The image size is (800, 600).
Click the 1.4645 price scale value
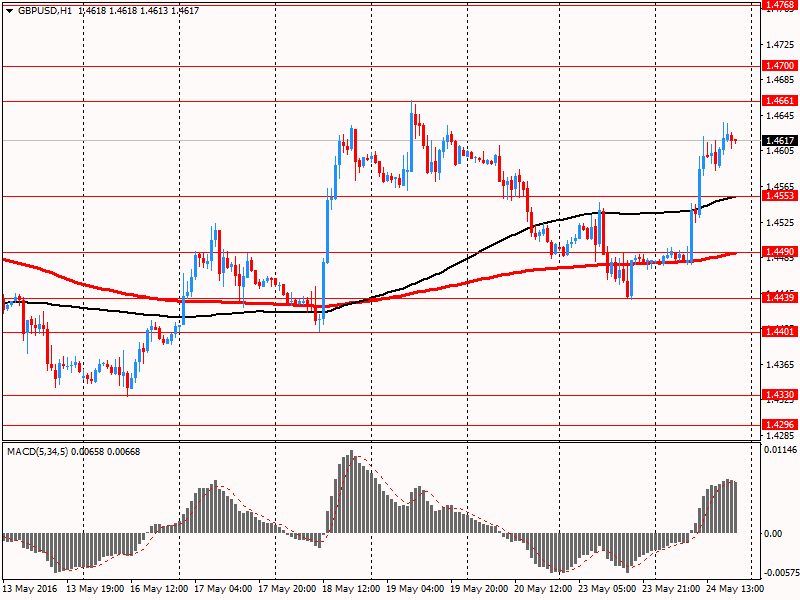point(780,116)
